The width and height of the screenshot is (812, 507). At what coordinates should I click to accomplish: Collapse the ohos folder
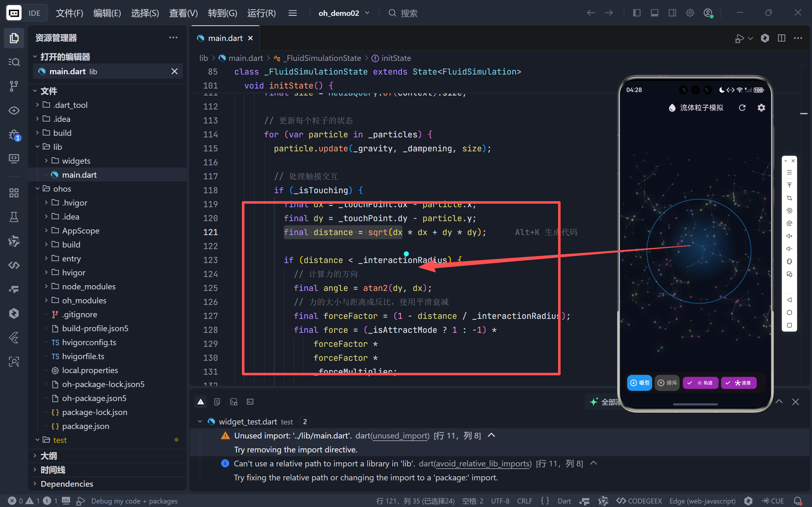(x=62, y=189)
